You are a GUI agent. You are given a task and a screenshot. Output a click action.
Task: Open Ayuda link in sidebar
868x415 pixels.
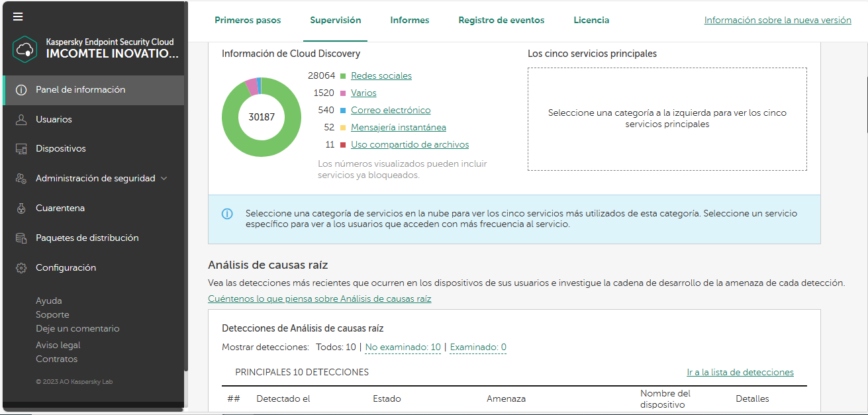[49, 301]
